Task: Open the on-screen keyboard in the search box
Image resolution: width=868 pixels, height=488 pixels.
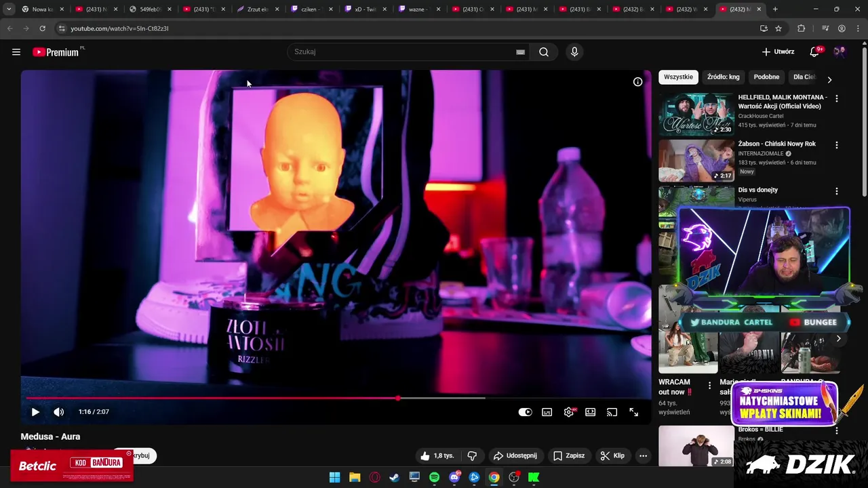Action: pos(520,52)
